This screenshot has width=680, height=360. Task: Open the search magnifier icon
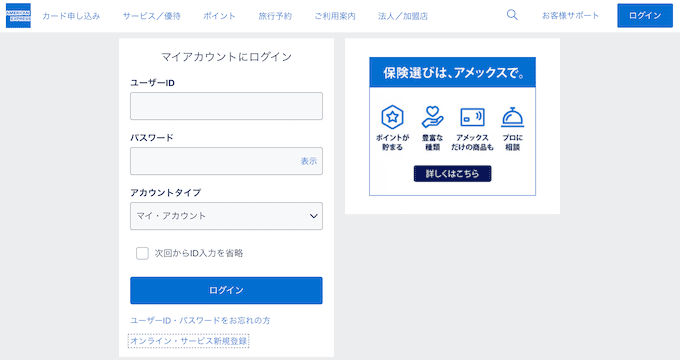click(x=512, y=15)
